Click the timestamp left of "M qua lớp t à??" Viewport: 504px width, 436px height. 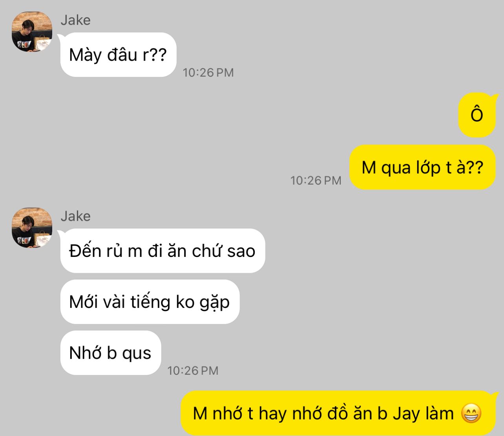(316, 180)
